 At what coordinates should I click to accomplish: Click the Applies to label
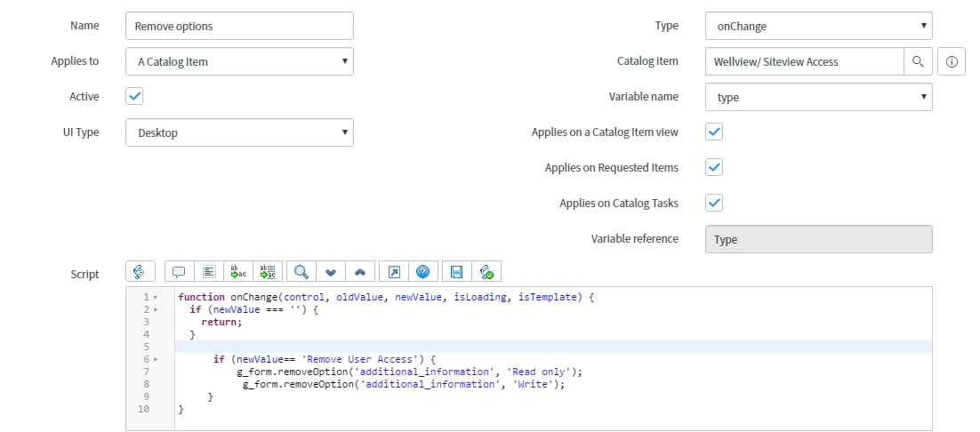tap(75, 61)
